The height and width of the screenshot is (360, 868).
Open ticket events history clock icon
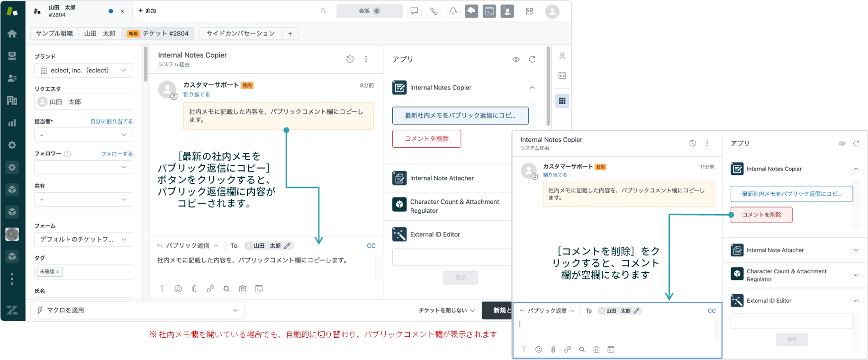[350, 59]
